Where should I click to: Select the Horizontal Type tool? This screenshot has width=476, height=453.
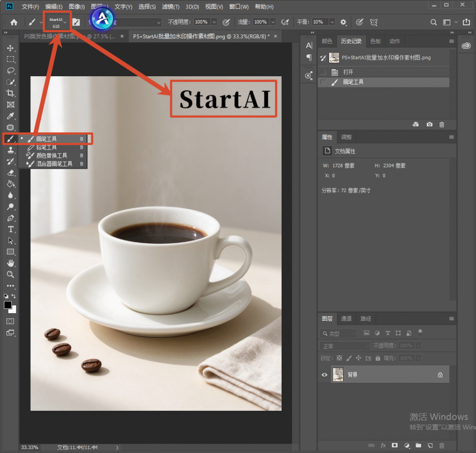pyautogui.click(x=10, y=230)
